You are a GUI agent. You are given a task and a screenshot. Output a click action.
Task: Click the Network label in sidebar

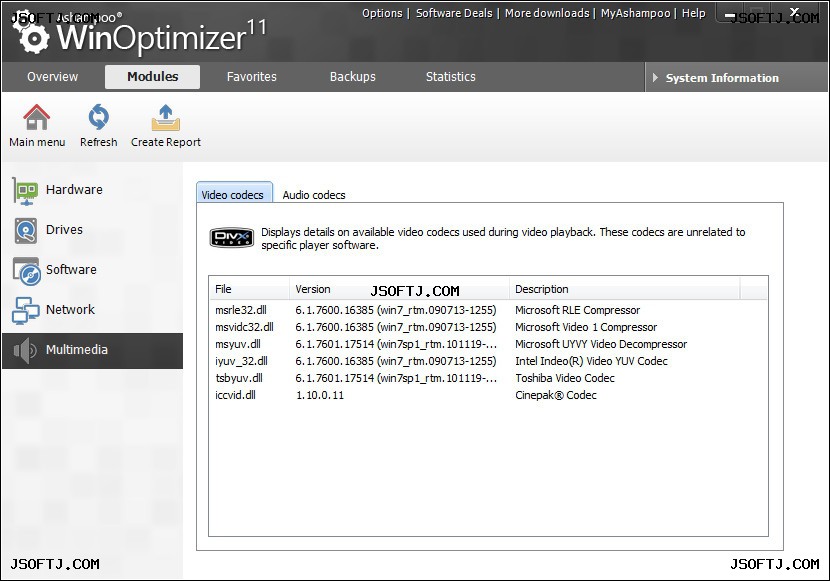pyautogui.click(x=70, y=310)
